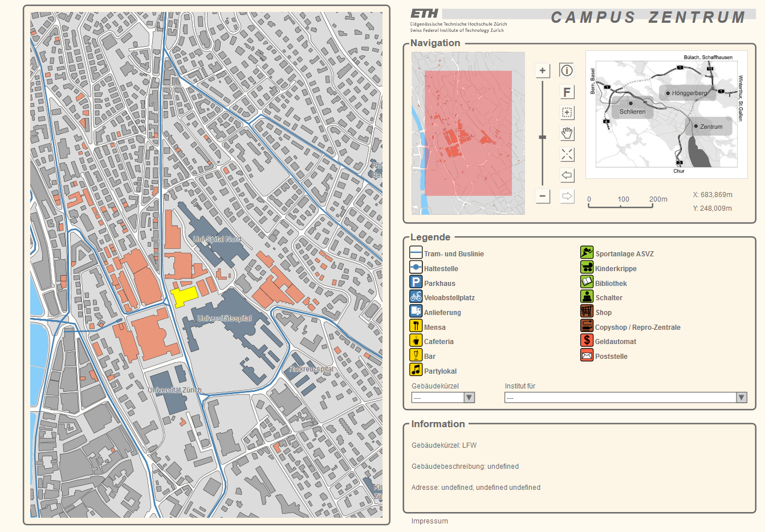Select the F search tool

point(567,92)
